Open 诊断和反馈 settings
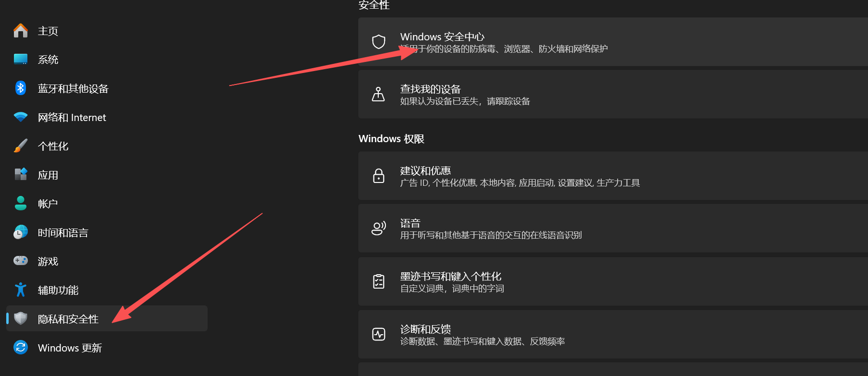Viewport: 868px width, 376px height. click(613, 334)
